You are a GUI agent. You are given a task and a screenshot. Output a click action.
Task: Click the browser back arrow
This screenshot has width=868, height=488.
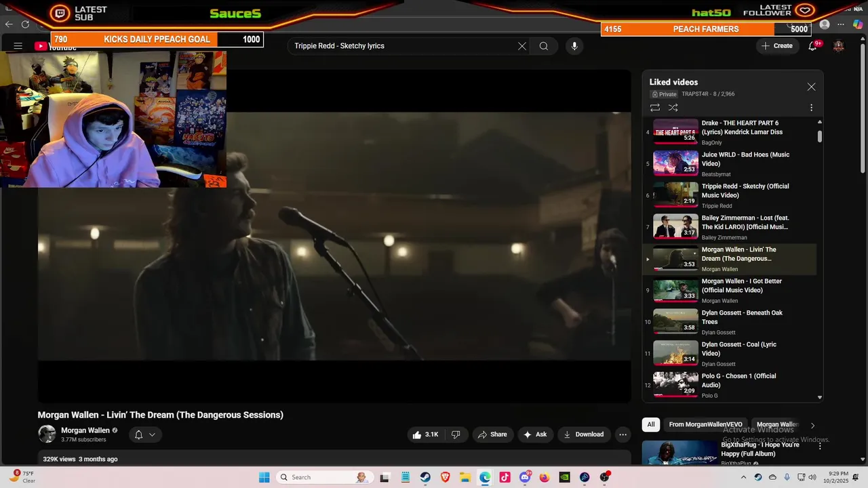click(x=9, y=24)
